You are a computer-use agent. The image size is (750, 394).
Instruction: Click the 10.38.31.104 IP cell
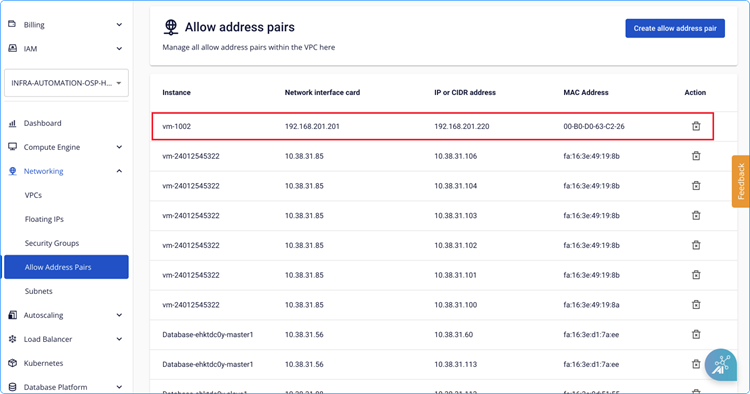(x=455, y=186)
